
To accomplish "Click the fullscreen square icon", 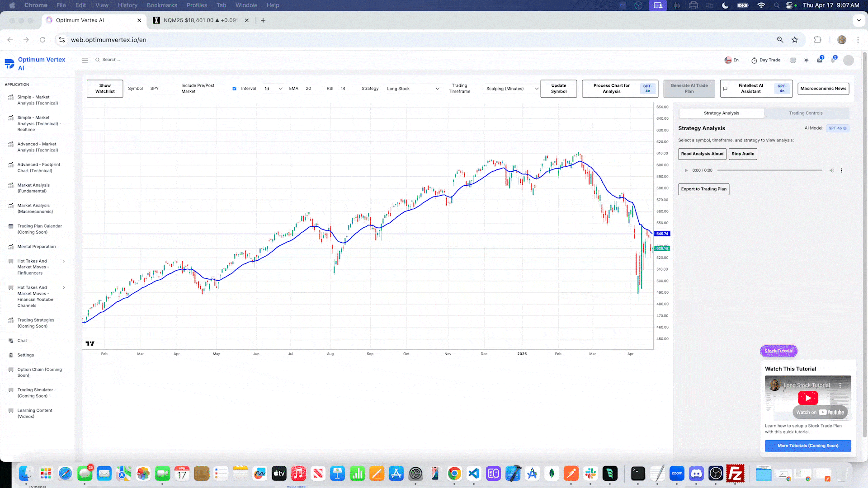I will [793, 60].
